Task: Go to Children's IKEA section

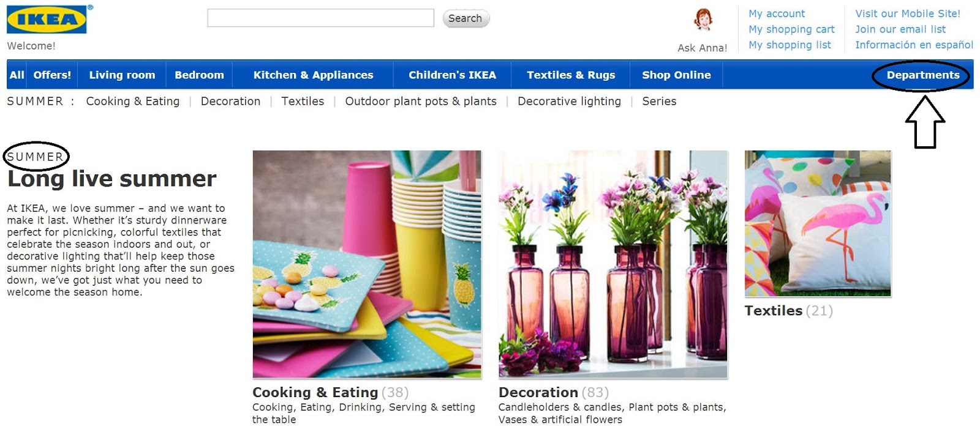Action: 452,75
